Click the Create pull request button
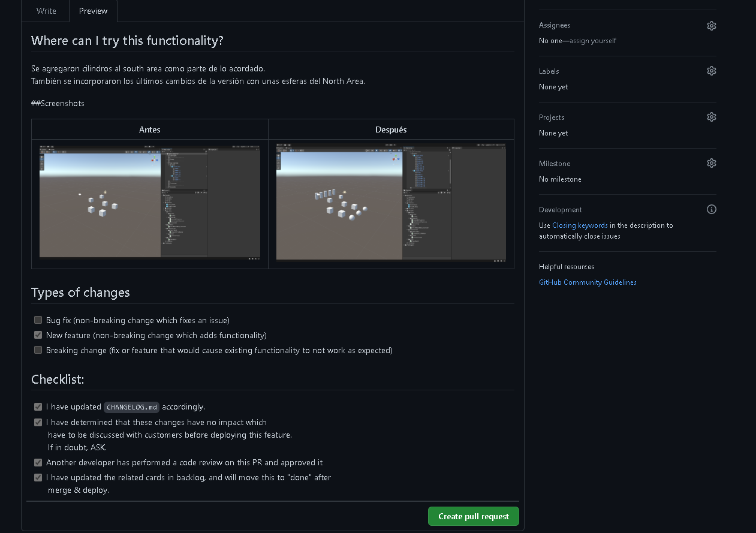This screenshot has height=533, width=756. (x=473, y=516)
